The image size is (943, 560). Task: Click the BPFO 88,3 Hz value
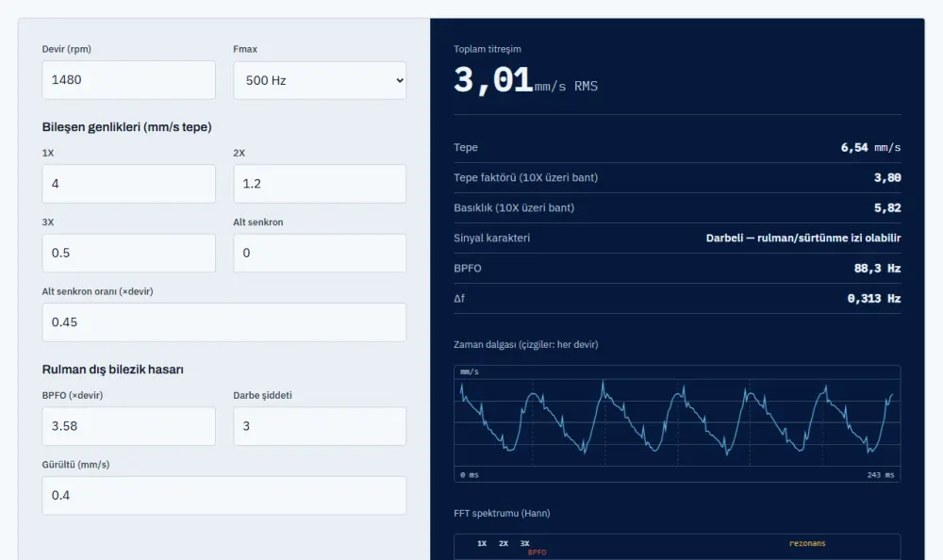pos(877,269)
